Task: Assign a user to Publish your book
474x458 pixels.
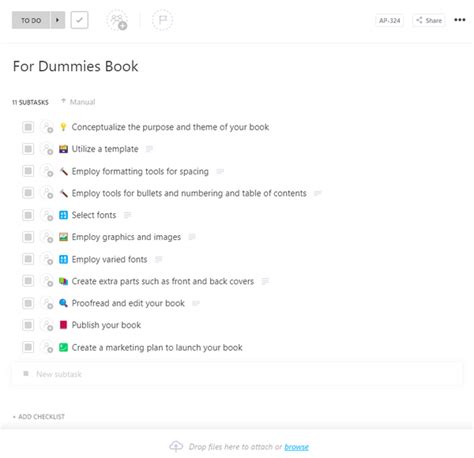Action: click(x=47, y=325)
